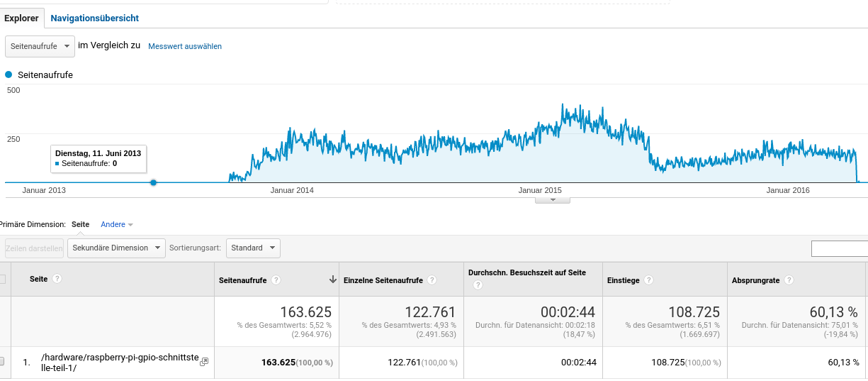
Task: Click sort arrow in Seitenaufrufe column header
Action: 332,280
